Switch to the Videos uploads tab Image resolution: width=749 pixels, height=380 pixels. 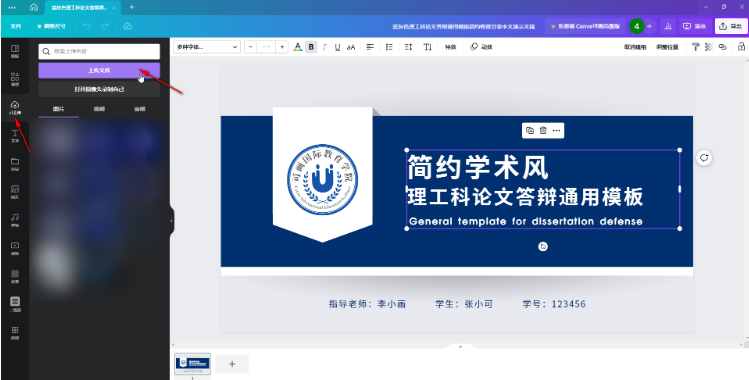(x=99, y=109)
